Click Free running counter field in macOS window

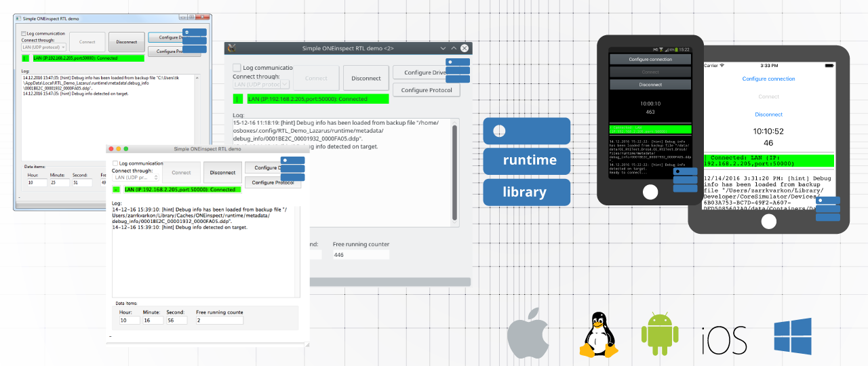(219, 320)
